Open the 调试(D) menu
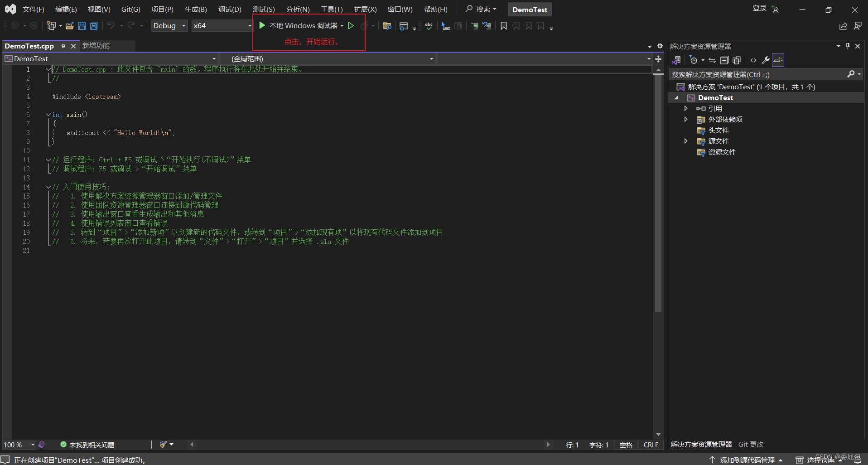Viewport: 868px width, 465px height. pyautogui.click(x=230, y=9)
